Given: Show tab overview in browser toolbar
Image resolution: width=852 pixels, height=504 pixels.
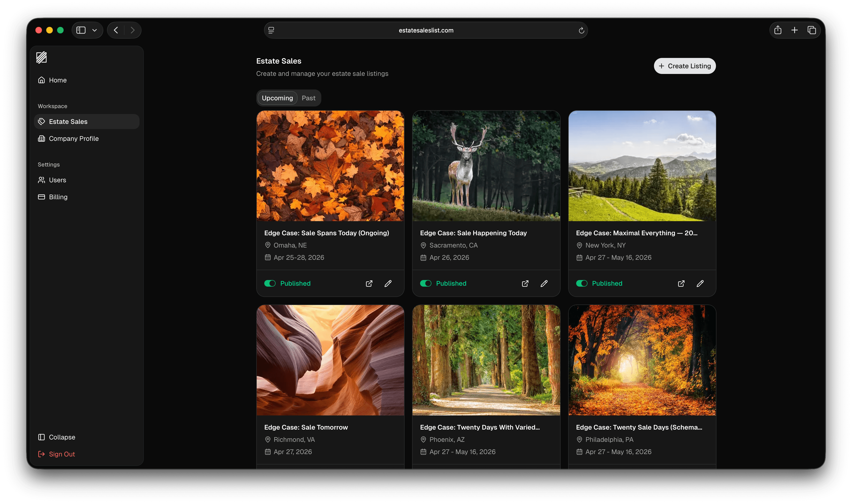Looking at the screenshot, I should pos(811,30).
